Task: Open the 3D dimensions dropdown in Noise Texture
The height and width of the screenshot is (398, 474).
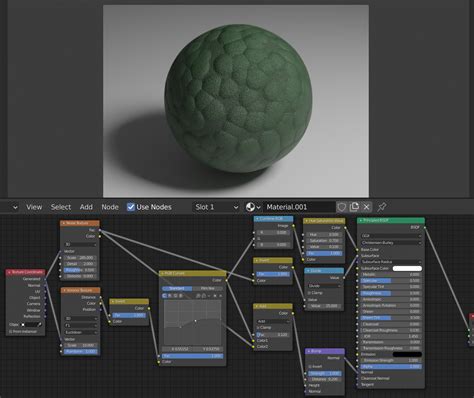Action: click(x=80, y=244)
